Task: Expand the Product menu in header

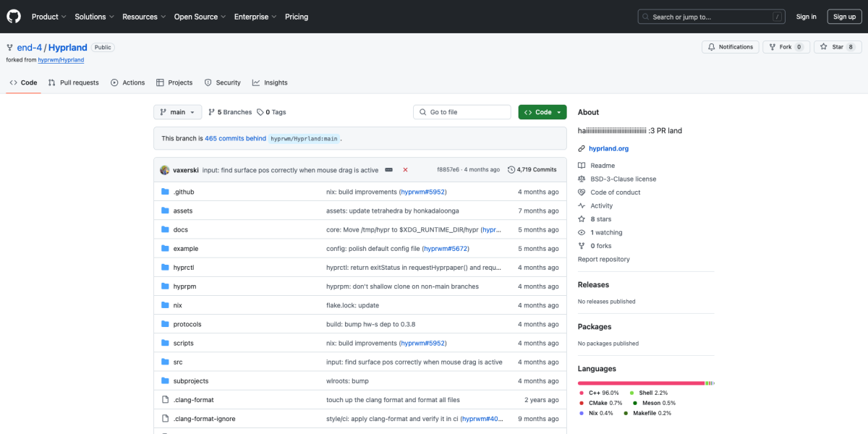Action: pos(49,17)
